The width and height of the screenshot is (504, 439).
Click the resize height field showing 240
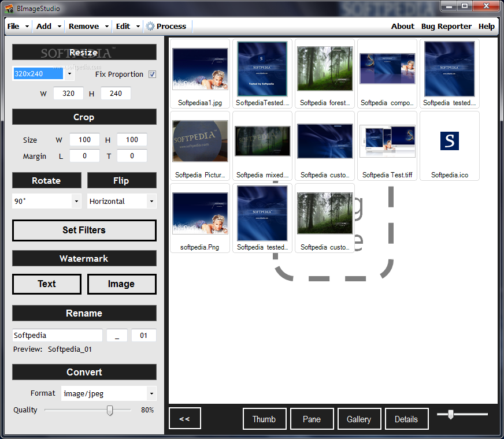coord(116,94)
